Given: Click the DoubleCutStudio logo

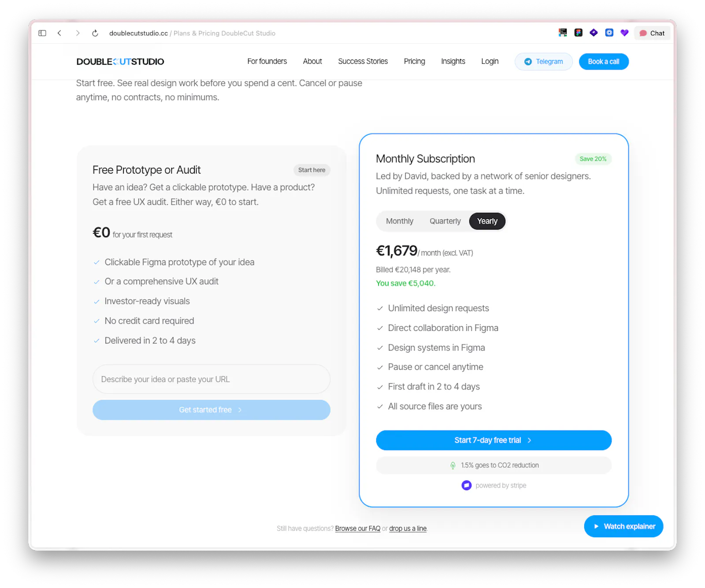Looking at the screenshot, I should [x=120, y=62].
